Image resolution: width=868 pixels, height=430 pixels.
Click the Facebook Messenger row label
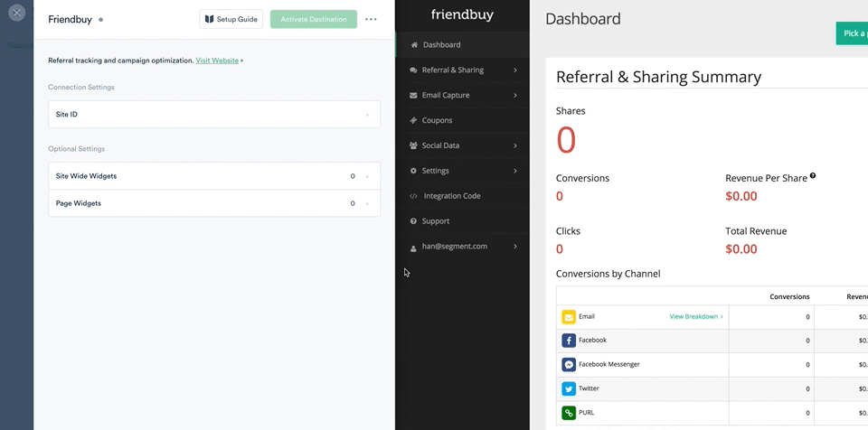pos(609,364)
